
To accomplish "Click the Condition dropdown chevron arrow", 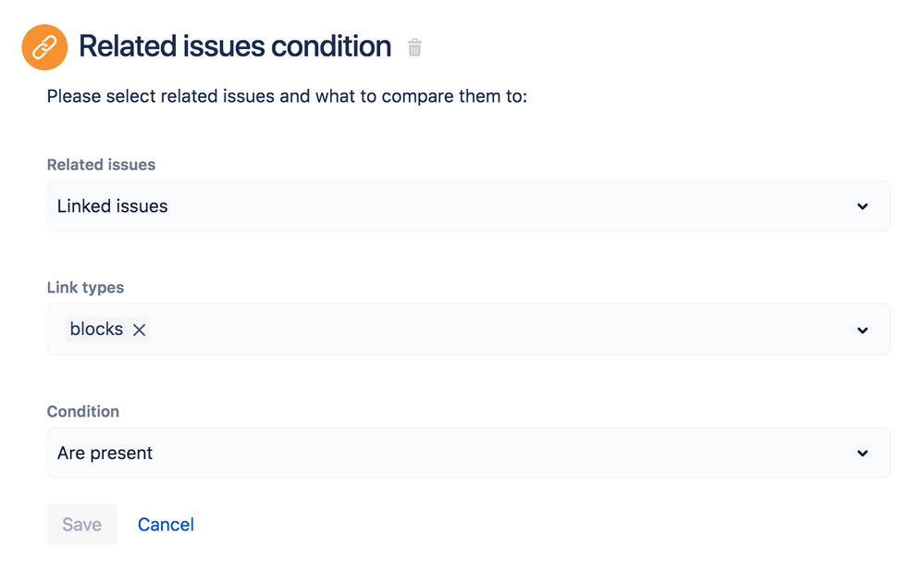I will pyautogui.click(x=862, y=454).
